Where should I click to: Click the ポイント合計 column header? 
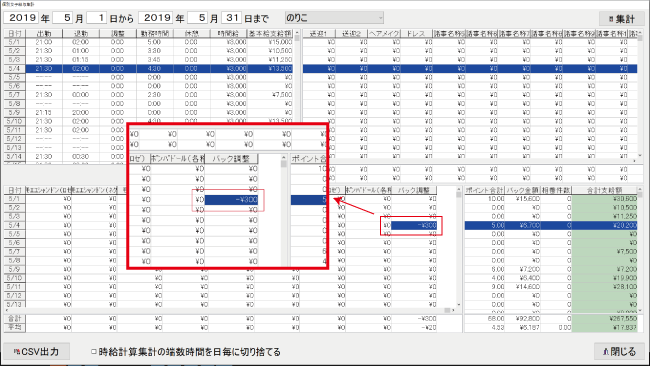[485, 190]
